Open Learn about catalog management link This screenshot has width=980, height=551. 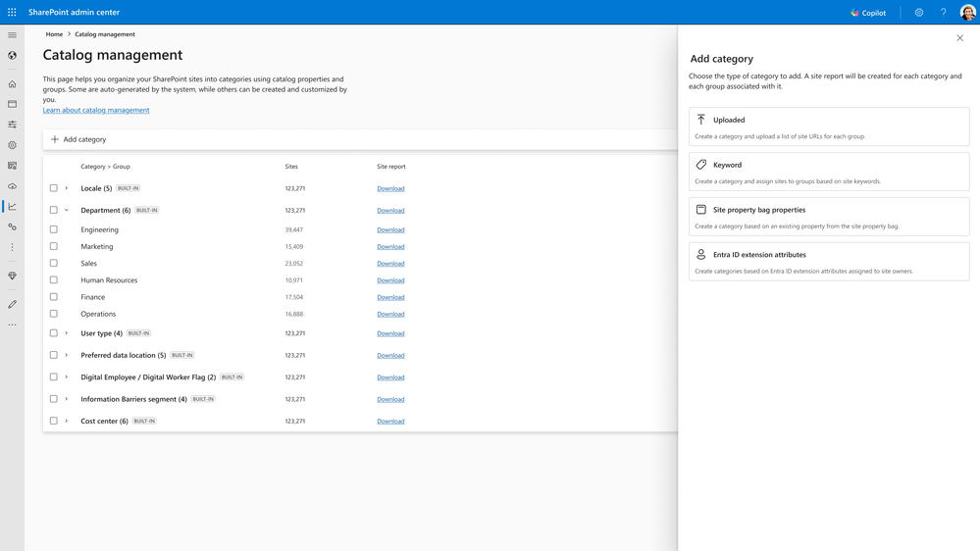click(96, 110)
